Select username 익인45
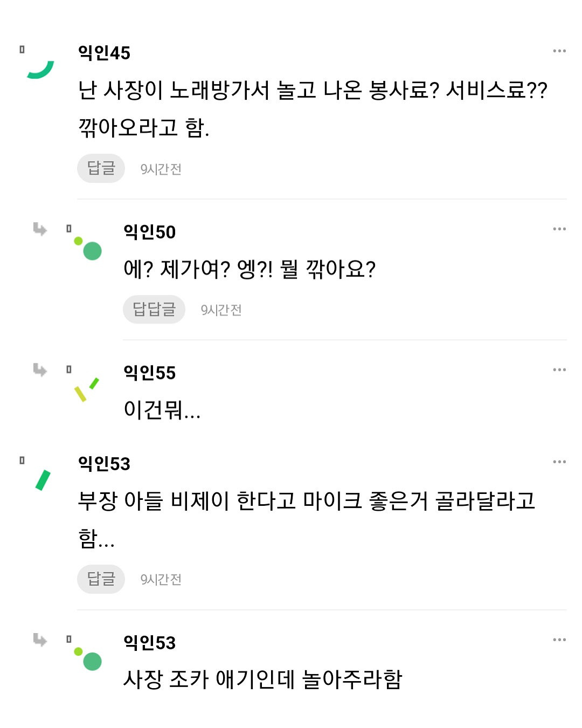Screen dimensions: 582x728 pyautogui.click(x=104, y=53)
